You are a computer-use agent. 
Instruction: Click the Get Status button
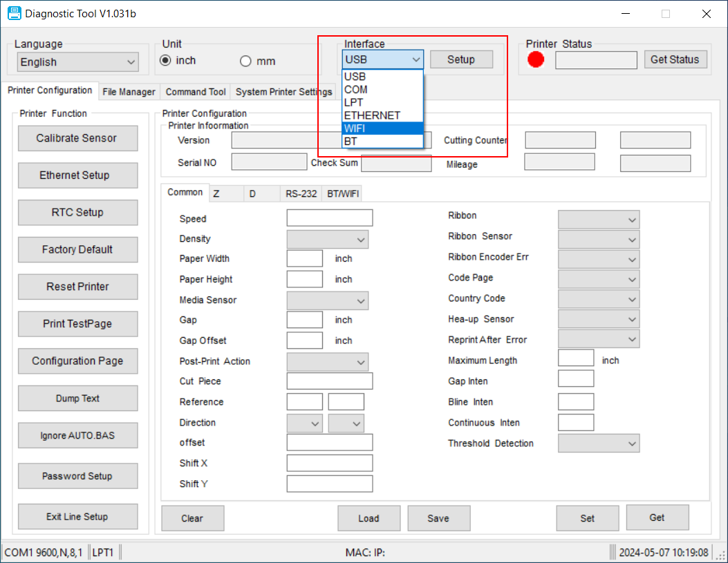click(x=675, y=59)
